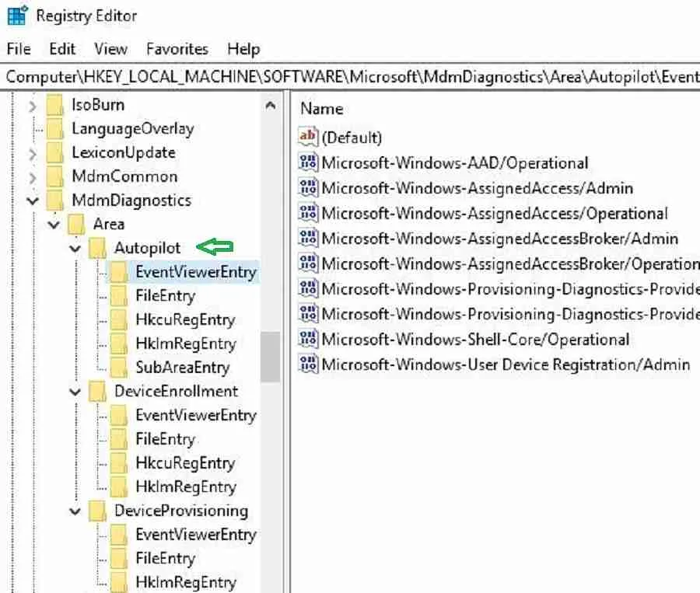Click the LanguageOverlay folder icon
Image resolution: width=700 pixels, height=593 pixels.
click(54, 129)
